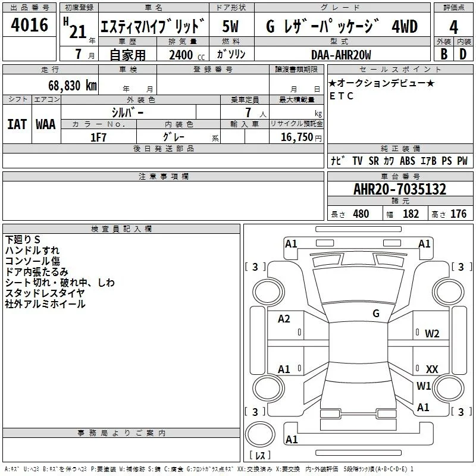Click the レス spare tire label
Image resolution: width=476 pixels, height=476 pixels.
[x=260, y=455]
